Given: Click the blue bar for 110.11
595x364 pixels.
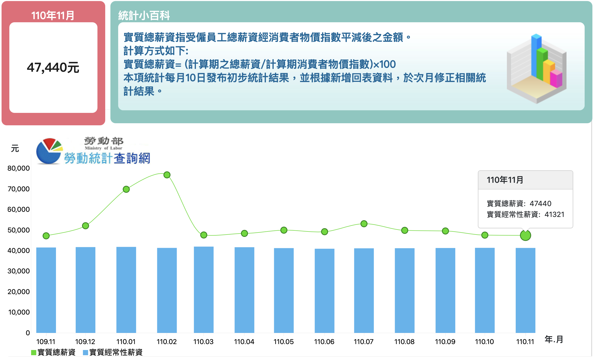Looking at the screenshot, I should click(x=525, y=290).
